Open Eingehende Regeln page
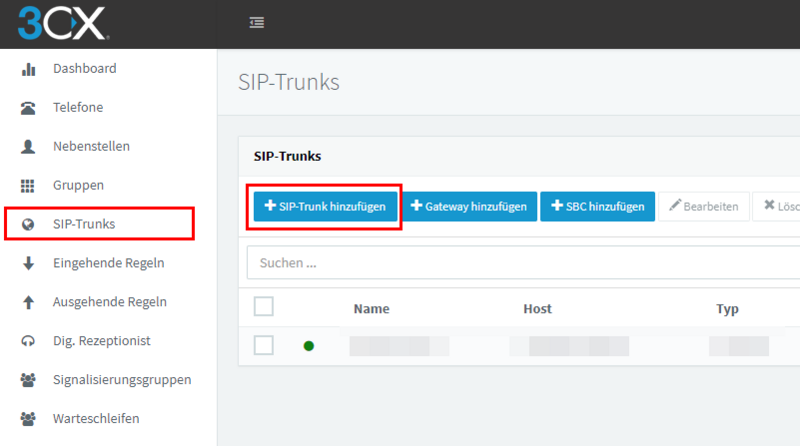Viewport: 800px width, 446px height. pyautogui.click(x=109, y=263)
